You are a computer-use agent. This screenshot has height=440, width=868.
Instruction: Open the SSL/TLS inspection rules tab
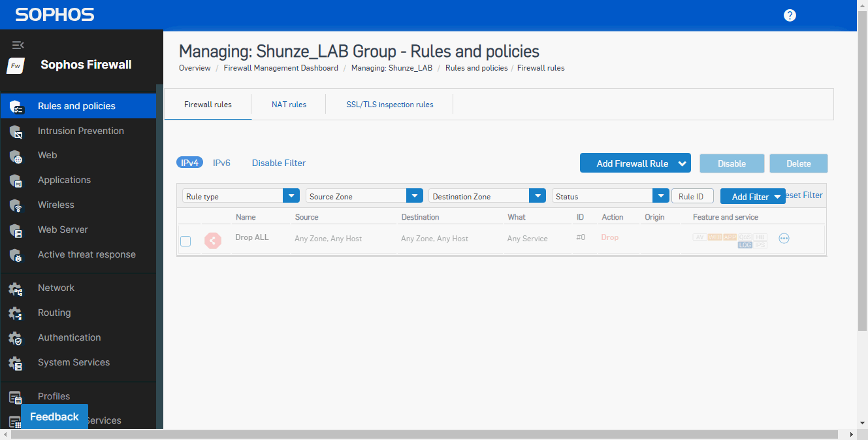coord(389,104)
